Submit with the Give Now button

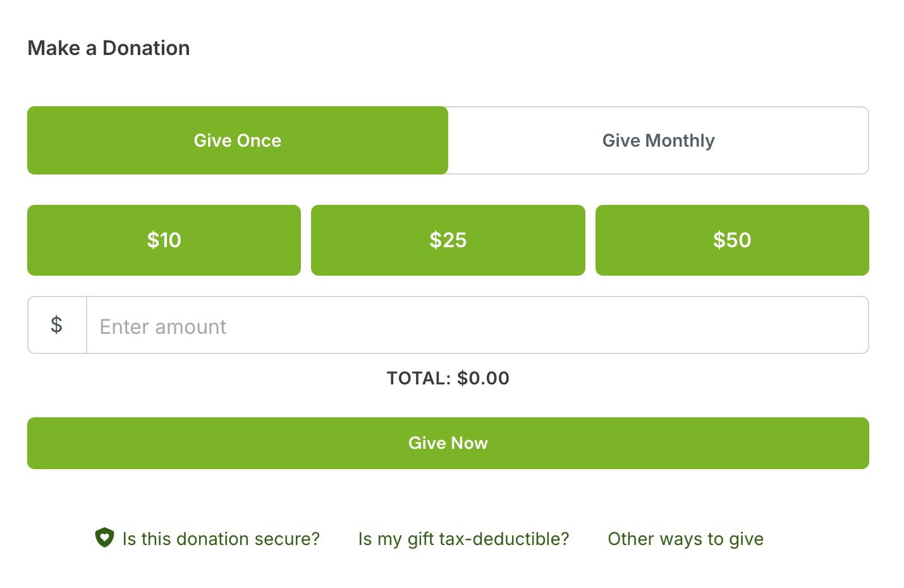[448, 443]
